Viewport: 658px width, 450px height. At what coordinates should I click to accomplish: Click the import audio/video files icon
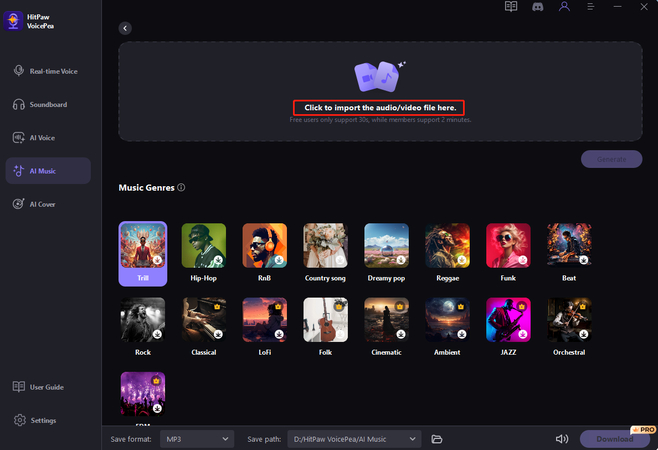(380, 76)
